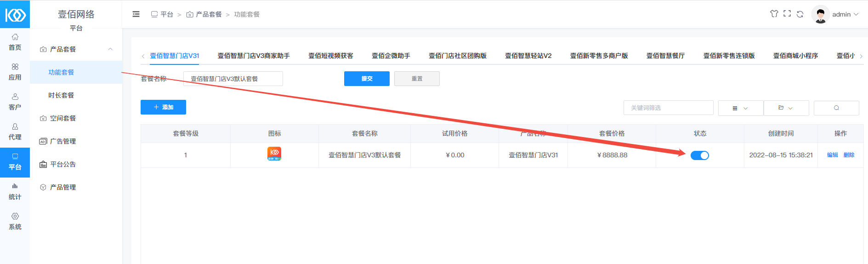Focus the 关键词筛选 keyword filter field
This screenshot has width=868, height=264.
pos(669,108)
